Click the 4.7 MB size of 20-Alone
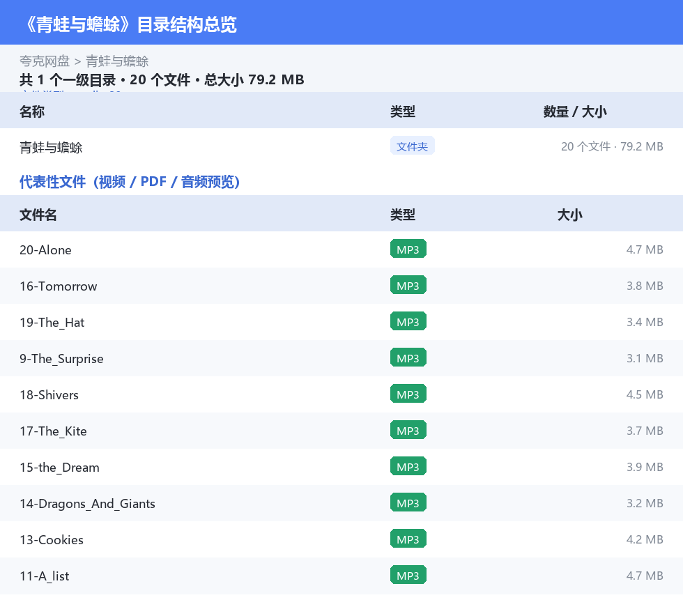This screenshot has height=616, width=683. point(645,249)
